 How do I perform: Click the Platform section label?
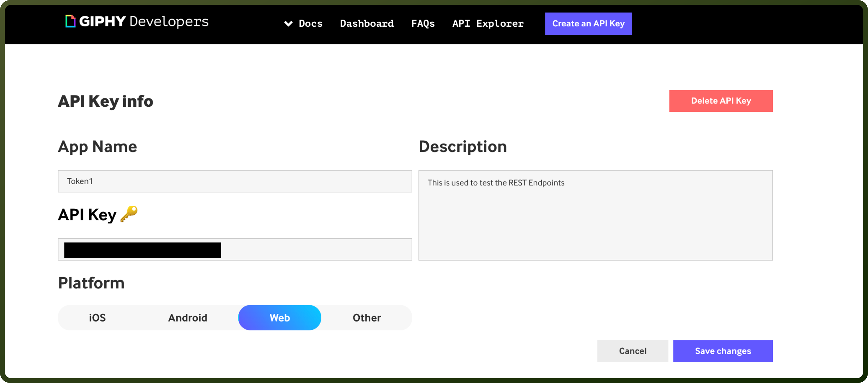91,283
